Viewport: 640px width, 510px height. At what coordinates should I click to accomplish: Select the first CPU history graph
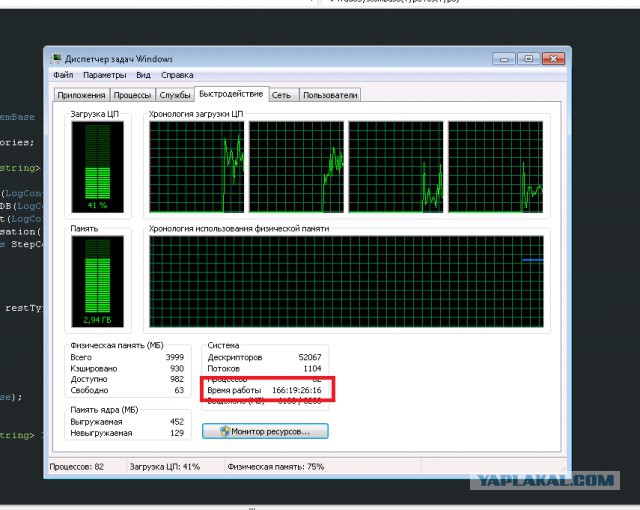196,166
